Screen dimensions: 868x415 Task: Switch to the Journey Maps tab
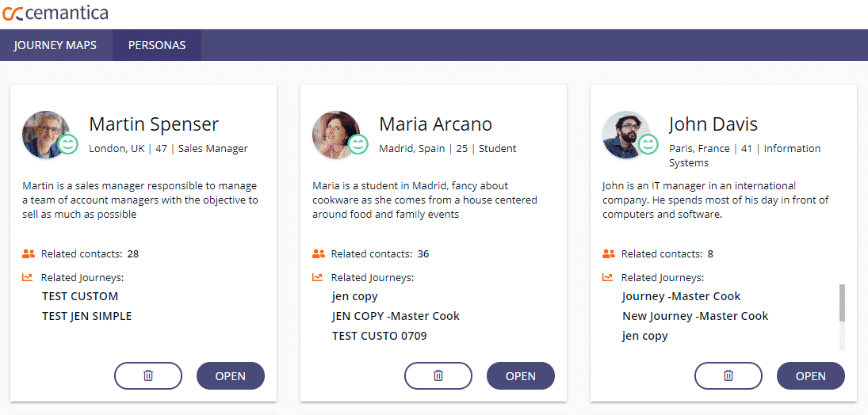click(55, 45)
